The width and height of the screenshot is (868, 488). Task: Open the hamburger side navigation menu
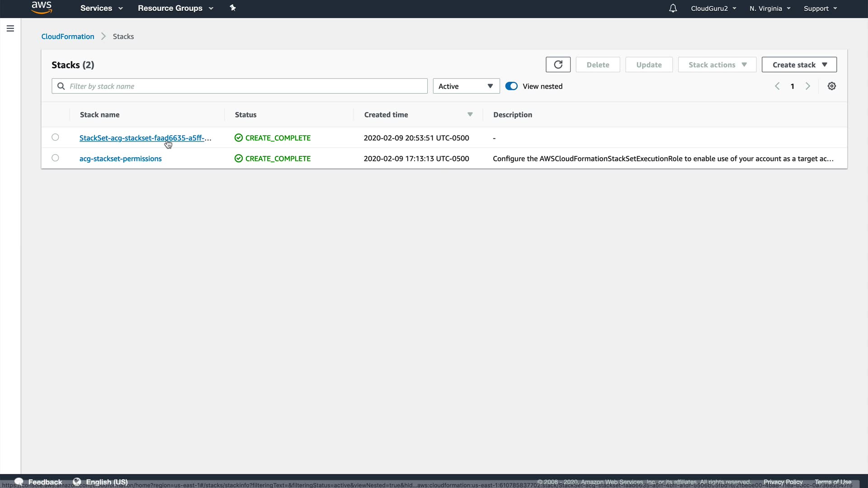(x=10, y=28)
